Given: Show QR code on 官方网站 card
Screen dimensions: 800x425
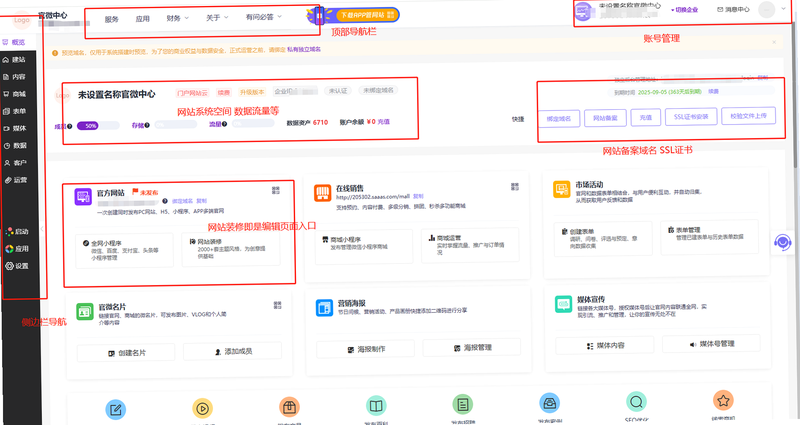Looking at the screenshot, I should [x=276, y=190].
